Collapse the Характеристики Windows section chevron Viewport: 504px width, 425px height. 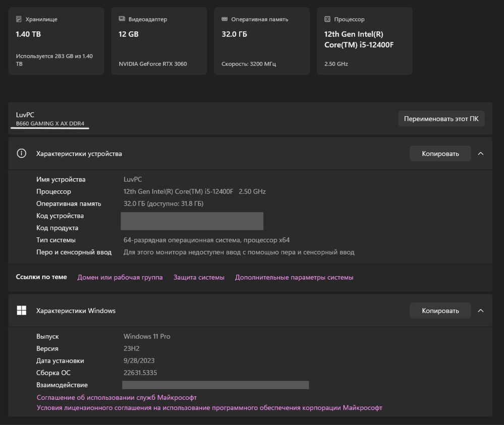click(x=481, y=311)
